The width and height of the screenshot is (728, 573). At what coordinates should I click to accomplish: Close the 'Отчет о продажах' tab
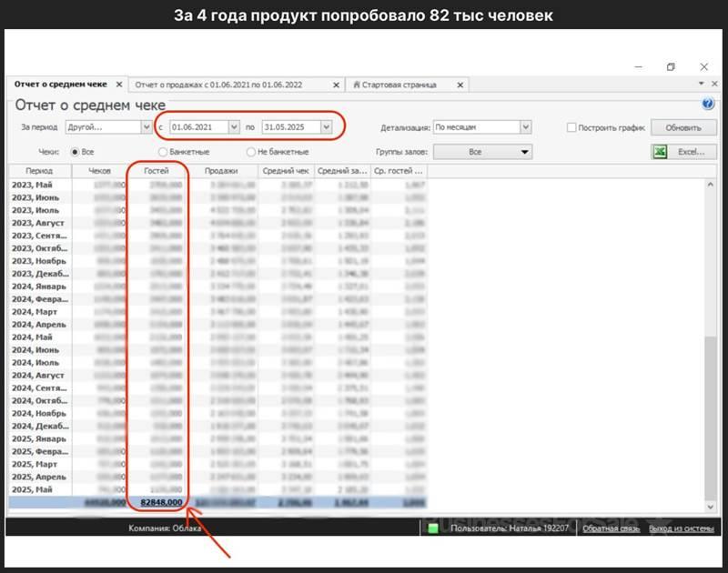336,85
